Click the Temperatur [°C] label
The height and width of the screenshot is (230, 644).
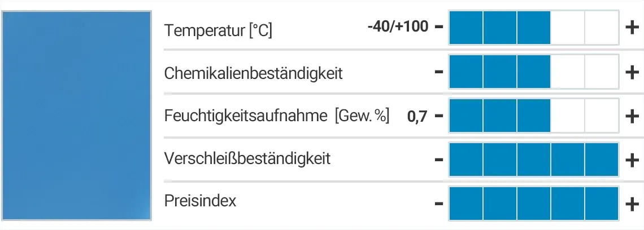point(218,30)
